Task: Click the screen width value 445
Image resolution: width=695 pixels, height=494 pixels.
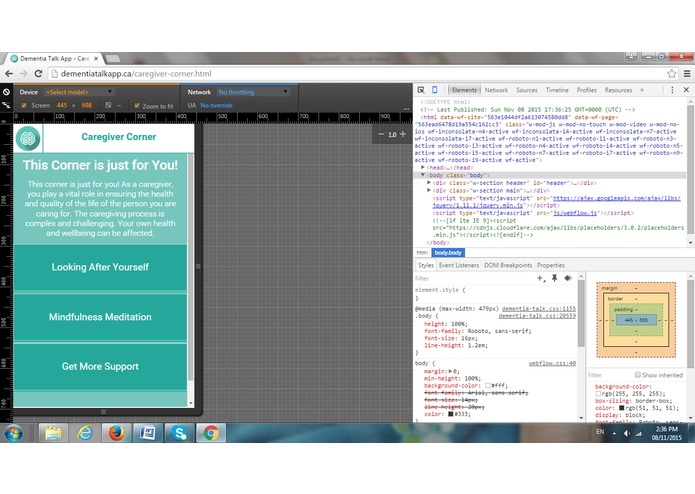Action: pos(62,105)
